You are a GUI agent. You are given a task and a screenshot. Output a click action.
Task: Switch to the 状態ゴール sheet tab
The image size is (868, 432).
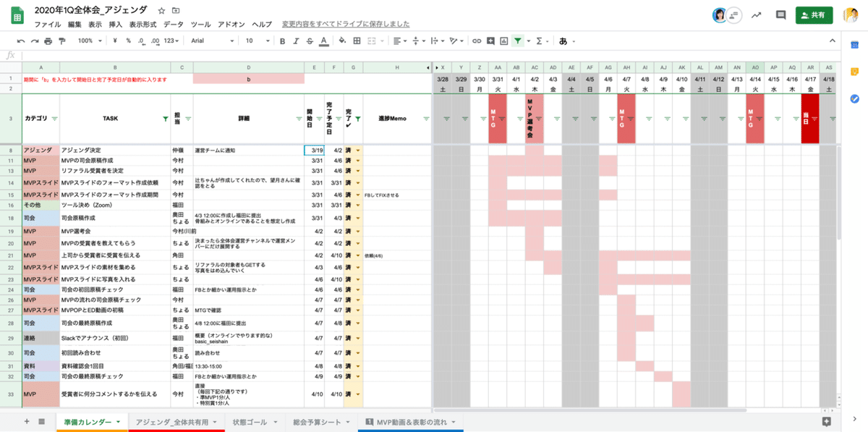250,422
